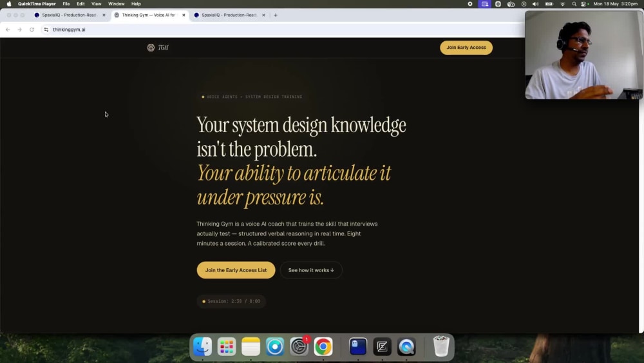Image resolution: width=644 pixels, height=363 pixels.
Task: Open the Help menu
Action: point(136,4)
